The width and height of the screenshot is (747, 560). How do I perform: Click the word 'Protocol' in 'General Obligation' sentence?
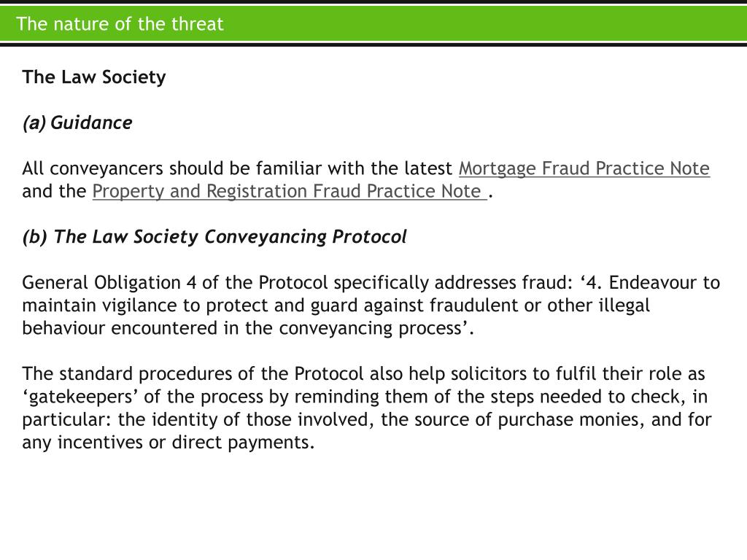click(x=293, y=282)
